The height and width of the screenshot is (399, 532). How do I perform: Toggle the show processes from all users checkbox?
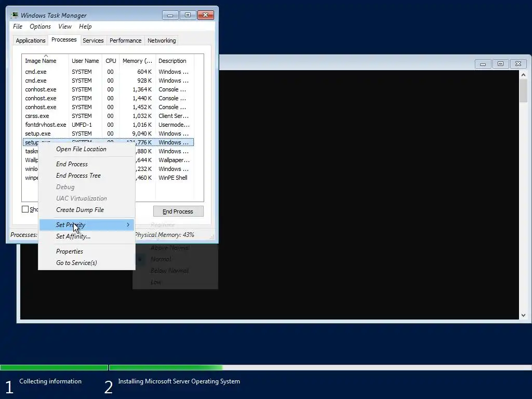coord(25,209)
